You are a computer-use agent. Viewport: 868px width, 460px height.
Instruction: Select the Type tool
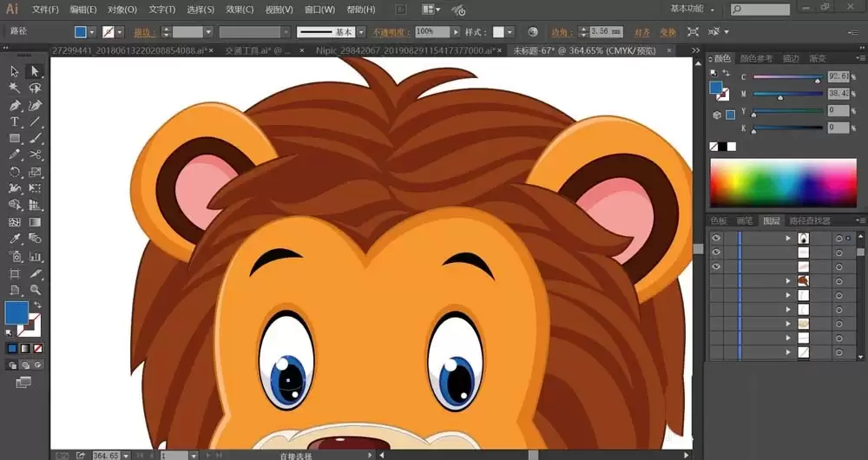(15, 122)
